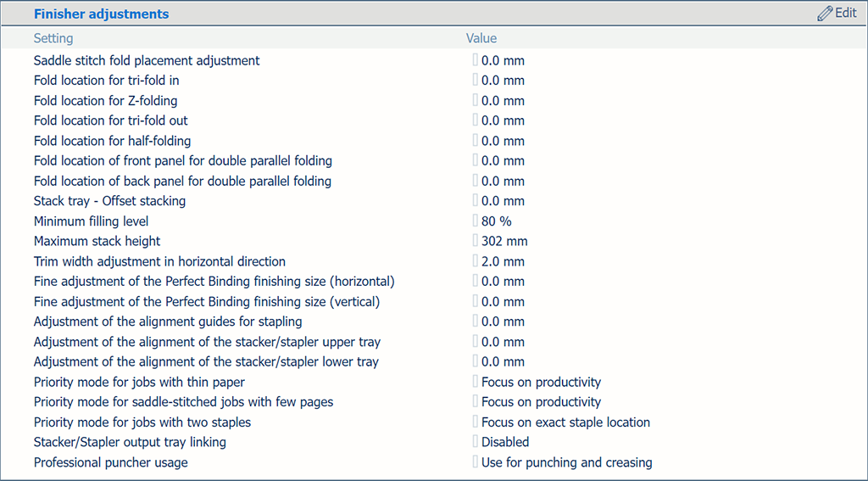Click indicator beside Minimum filling level 80 %
Viewport: 868px width, 481px height.
coord(475,221)
